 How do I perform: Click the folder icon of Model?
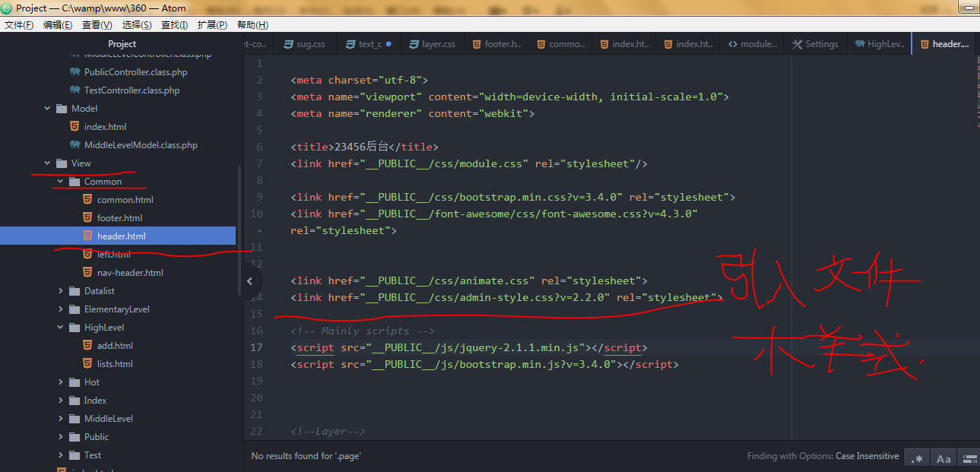coord(62,109)
